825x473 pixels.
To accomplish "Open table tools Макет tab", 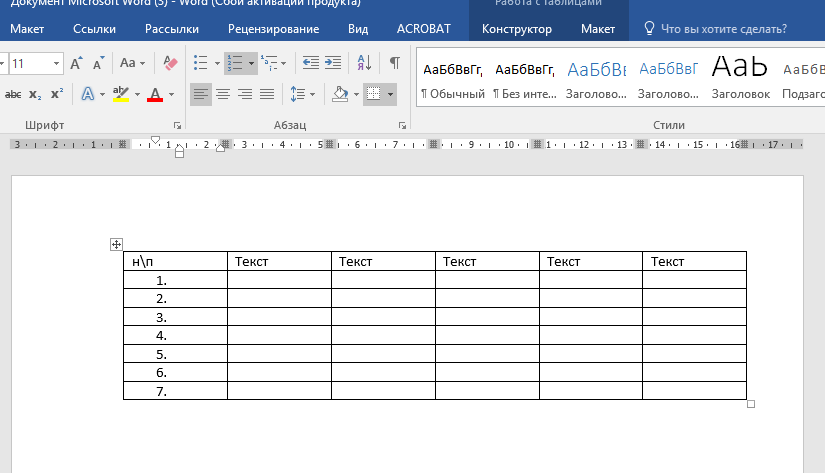I will tap(598, 29).
